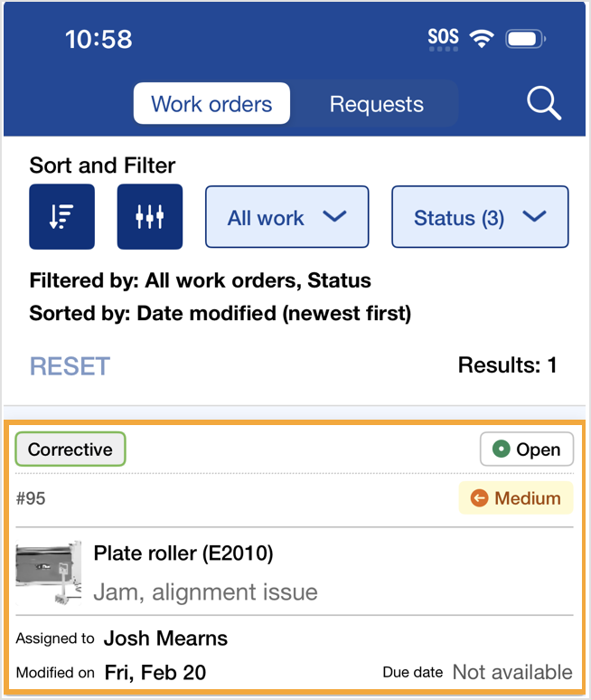Tap the battery indicator icon

tap(524, 39)
